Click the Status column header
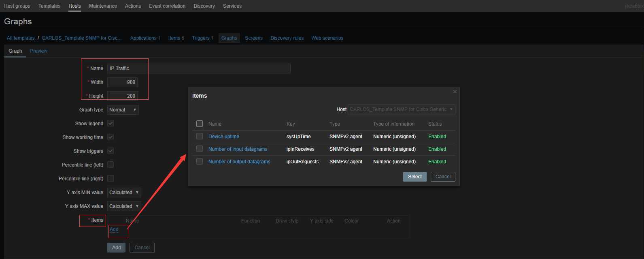The width and height of the screenshot is (644, 259). (x=435, y=124)
